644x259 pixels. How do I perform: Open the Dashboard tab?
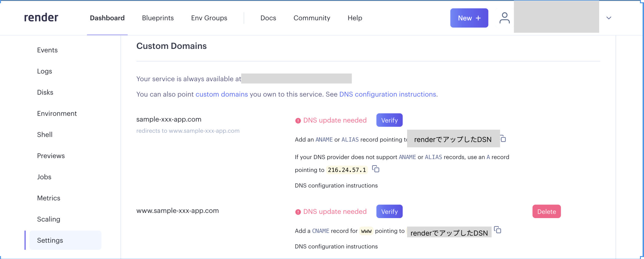click(x=107, y=18)
